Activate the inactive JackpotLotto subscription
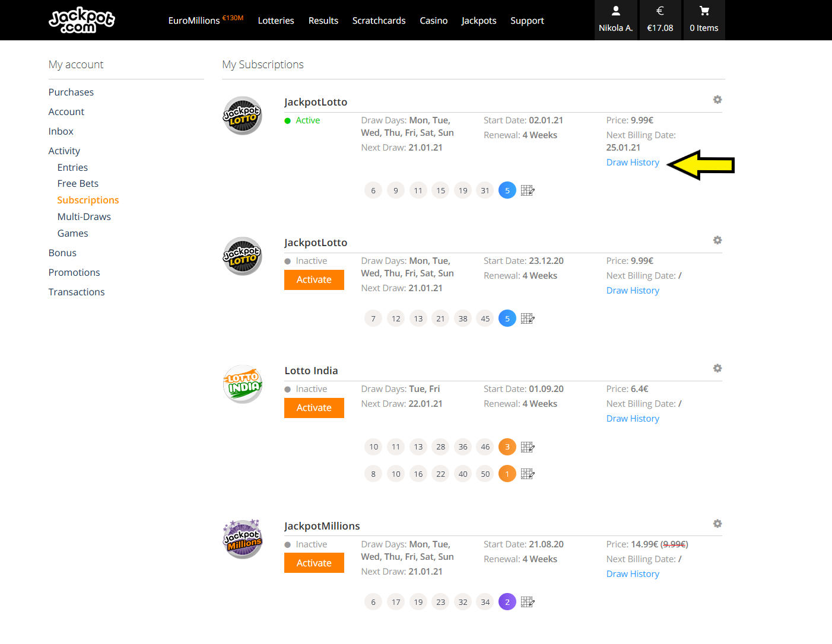 pos(314,280)
